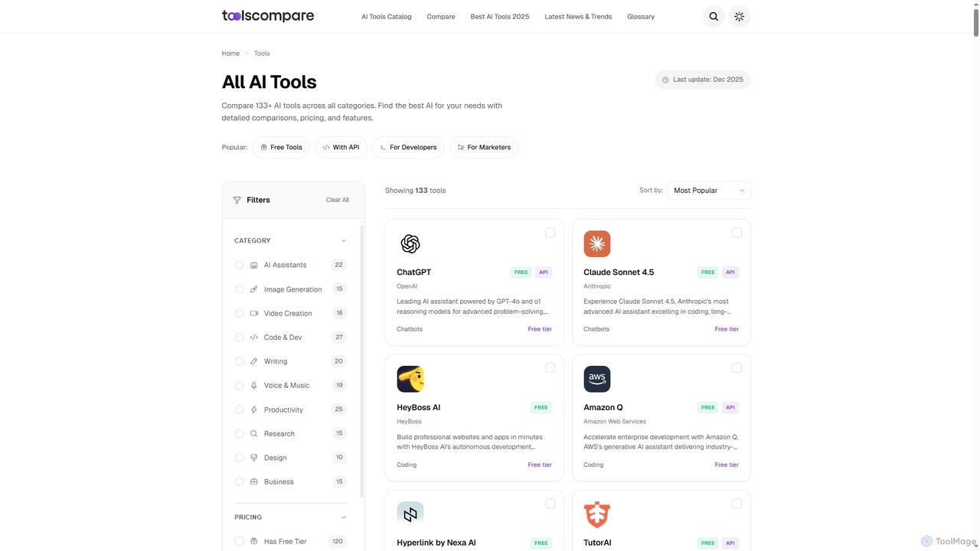Open the Compare menu item
980x551 pixels.
click(441, 17)
